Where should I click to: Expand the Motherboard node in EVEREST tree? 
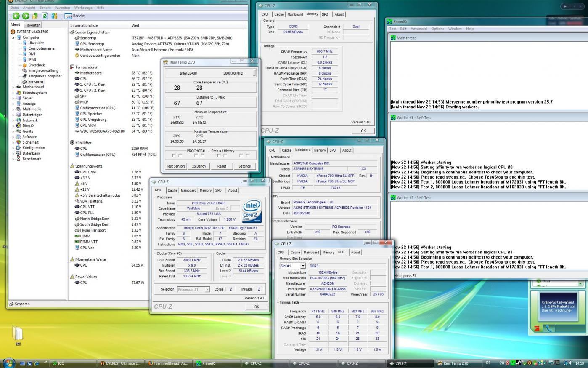click(13, 87)
